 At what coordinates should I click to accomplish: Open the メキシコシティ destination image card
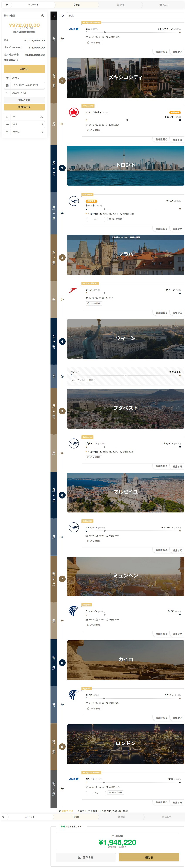coord(126,78)
